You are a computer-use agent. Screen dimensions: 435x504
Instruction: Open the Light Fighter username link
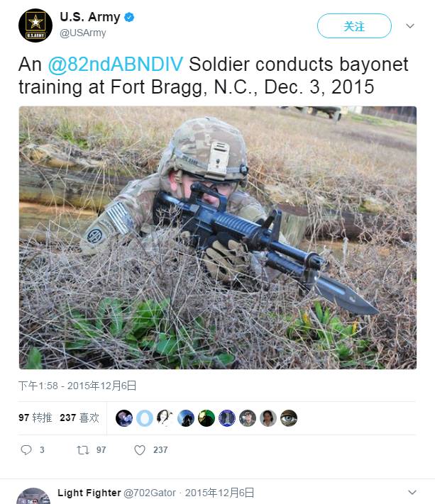[x=89, y=493]
